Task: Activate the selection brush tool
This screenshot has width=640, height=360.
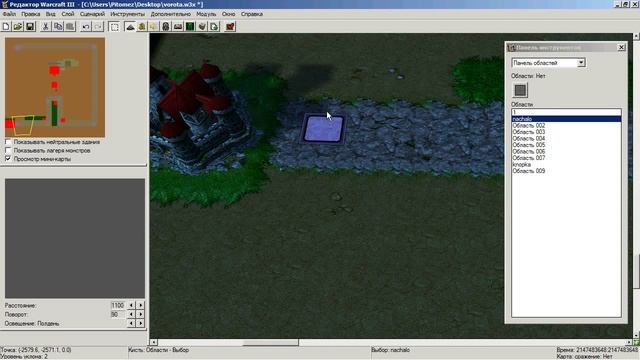Action: [114, 27]
